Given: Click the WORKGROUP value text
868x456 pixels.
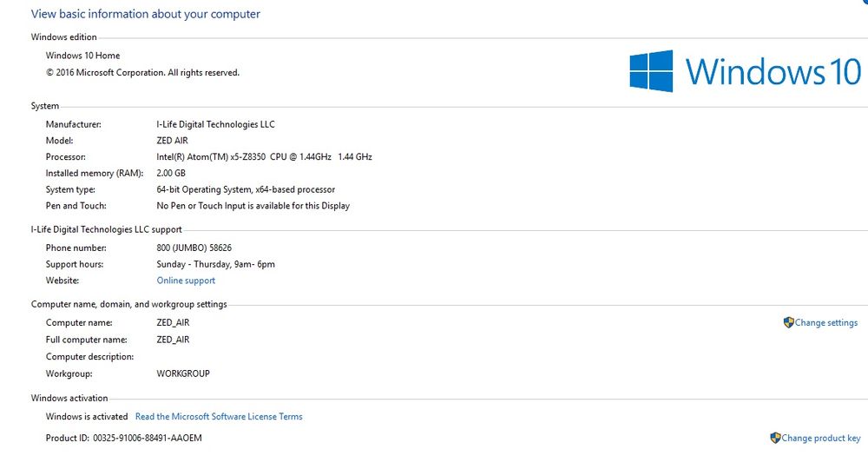Looking at the screenshot, I should click(x=183, y=373).
